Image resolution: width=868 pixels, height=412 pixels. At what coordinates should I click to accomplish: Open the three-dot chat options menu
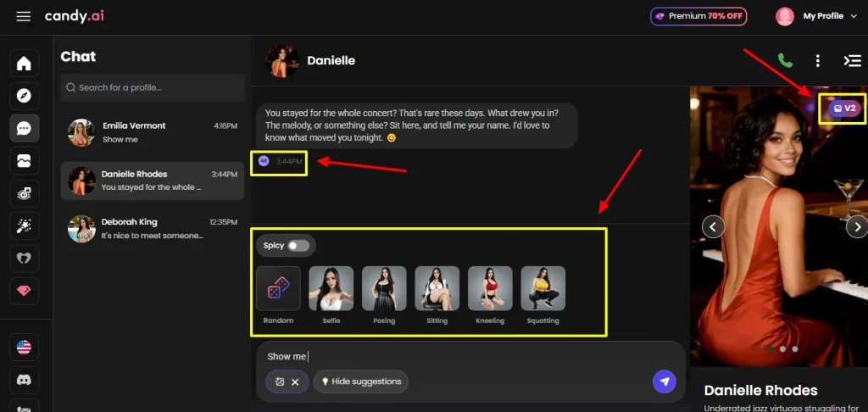coord(817,61)
